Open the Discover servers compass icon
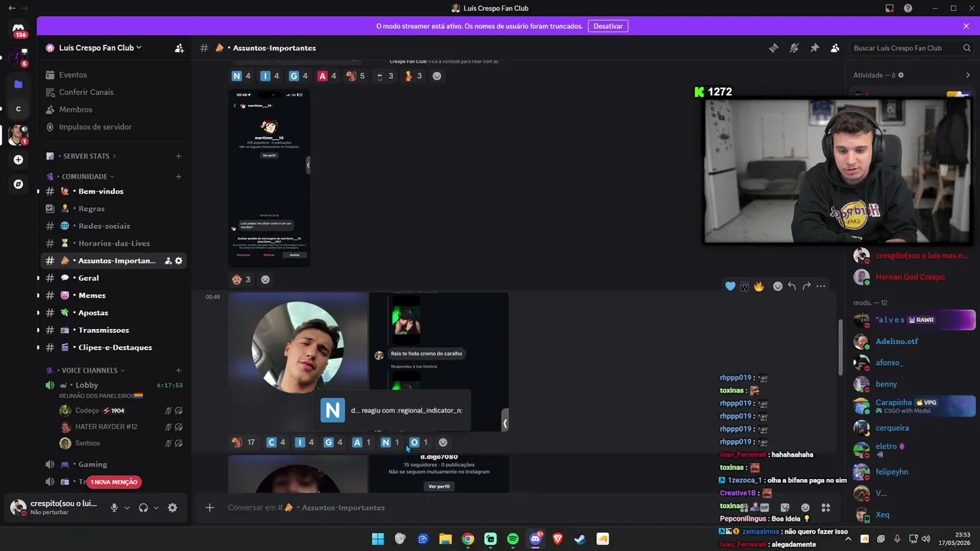 pyautogui.click(x=18, y=184)
